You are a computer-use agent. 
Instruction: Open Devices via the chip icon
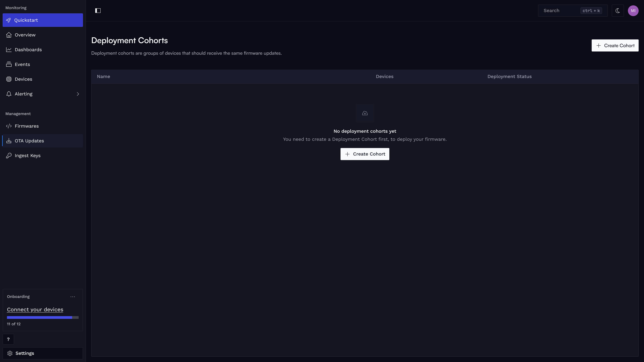9,79
